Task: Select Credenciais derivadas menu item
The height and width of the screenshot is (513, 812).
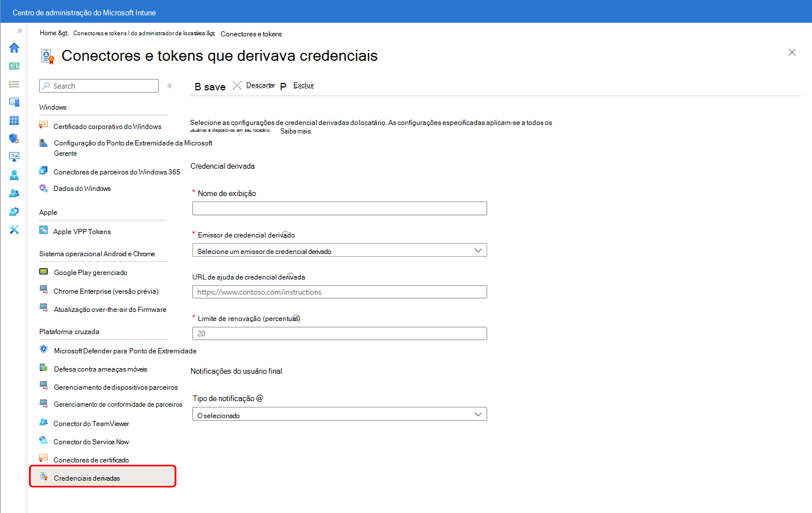Action: pyautogui.click(x=103, y=477)
